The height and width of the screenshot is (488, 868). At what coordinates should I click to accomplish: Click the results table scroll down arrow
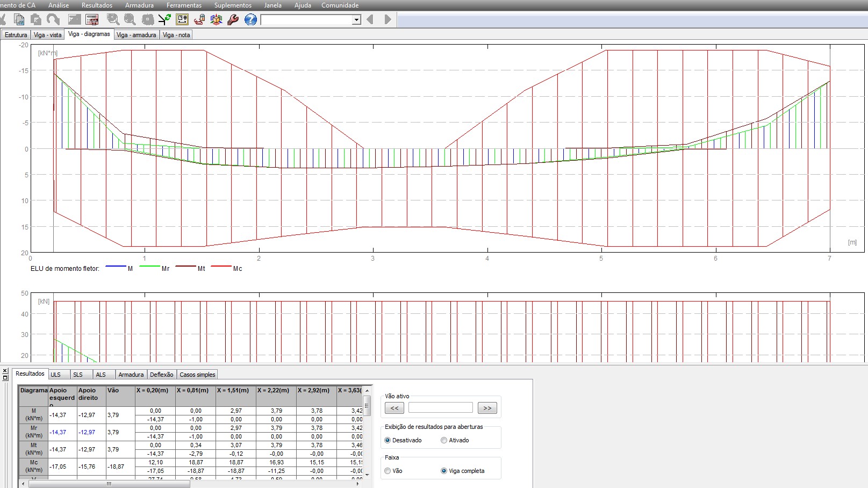(367, 475)
